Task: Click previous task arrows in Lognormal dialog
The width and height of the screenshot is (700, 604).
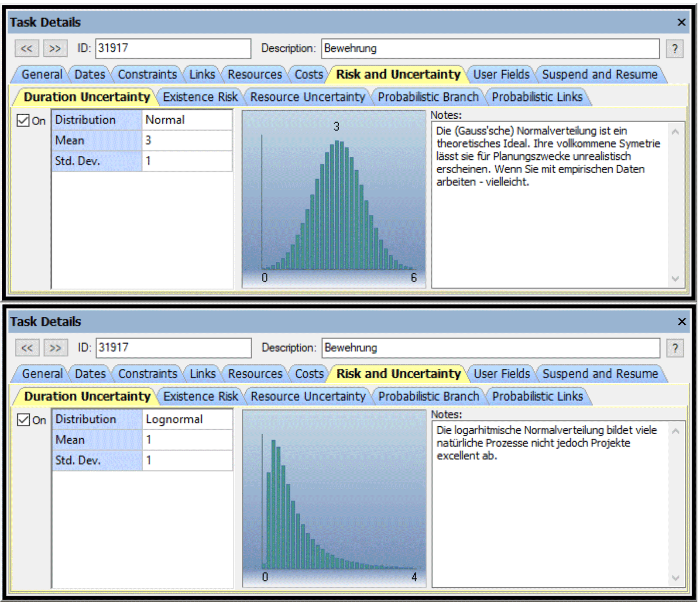Action: [x=27, y=348]
